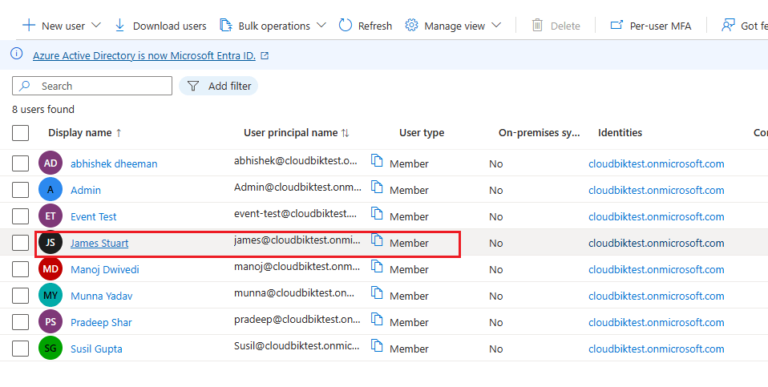Sort by the Display name column
The width and height of the screenshot is (768, 387).
pos(84,133)
